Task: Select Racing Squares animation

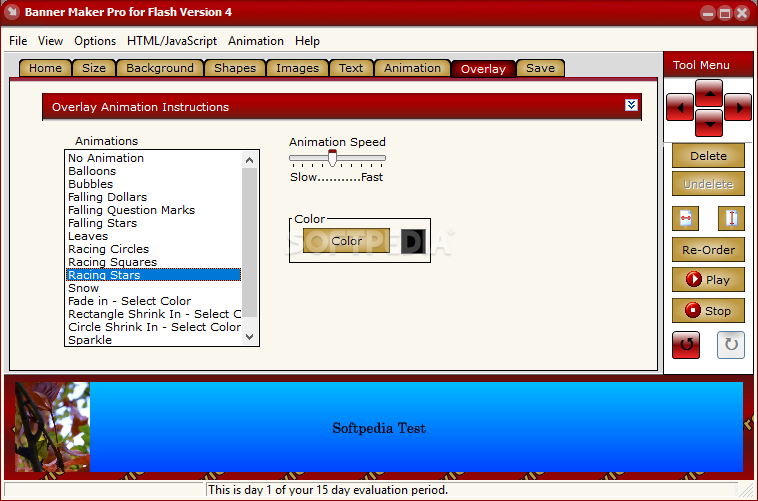Action: (153, 262)
